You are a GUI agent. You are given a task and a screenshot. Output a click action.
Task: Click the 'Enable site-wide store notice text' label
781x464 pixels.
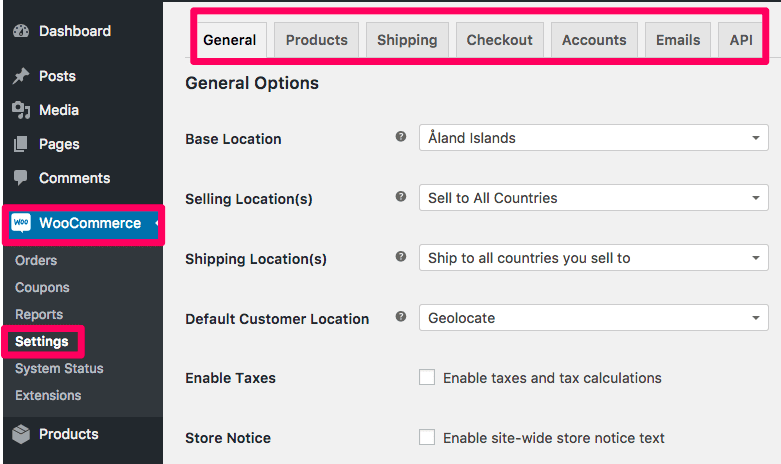(554, 438)
